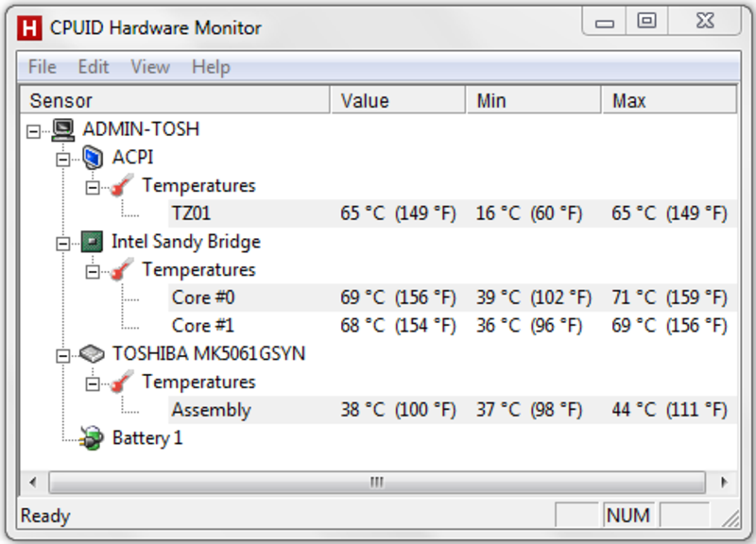Click the NUM status bar indicator
This screenshot has height=544, width=756.
click(628, 516)
